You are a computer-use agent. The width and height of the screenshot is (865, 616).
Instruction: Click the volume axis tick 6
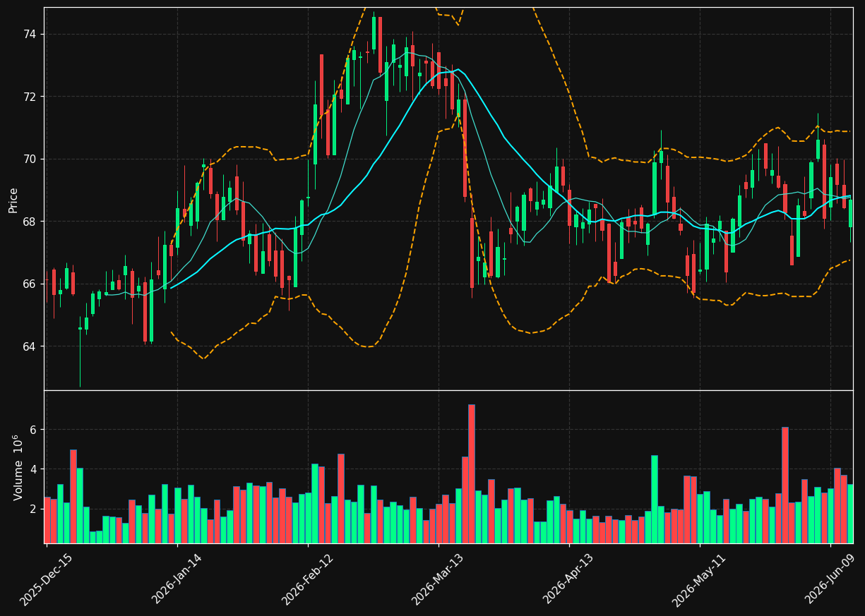tap(33, 430)
